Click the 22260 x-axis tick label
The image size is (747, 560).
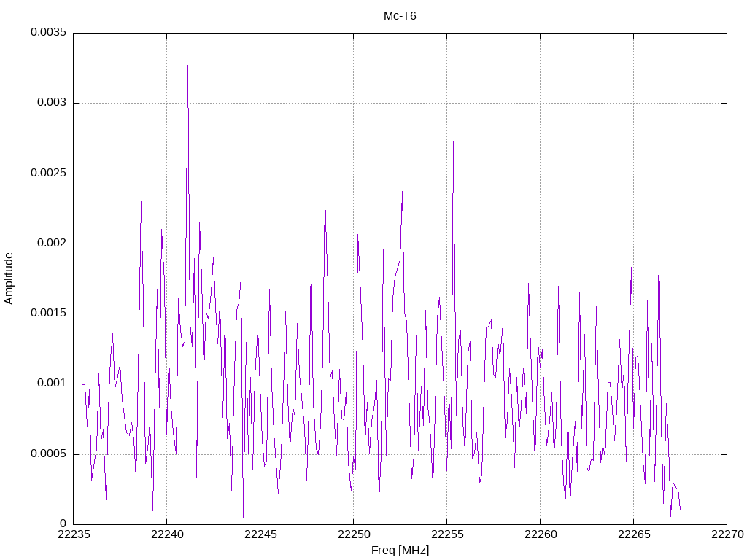pyautogui.click(x=541, y=534)
